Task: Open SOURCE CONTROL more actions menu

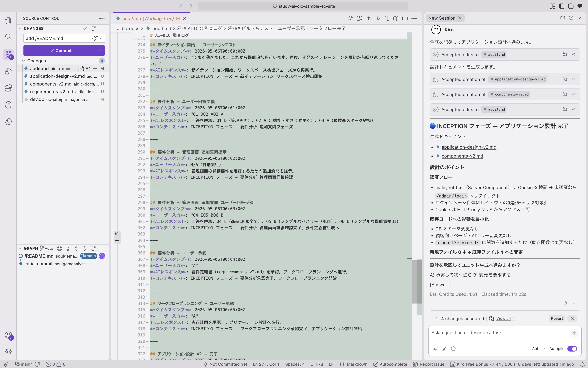Action: point(102,19)
